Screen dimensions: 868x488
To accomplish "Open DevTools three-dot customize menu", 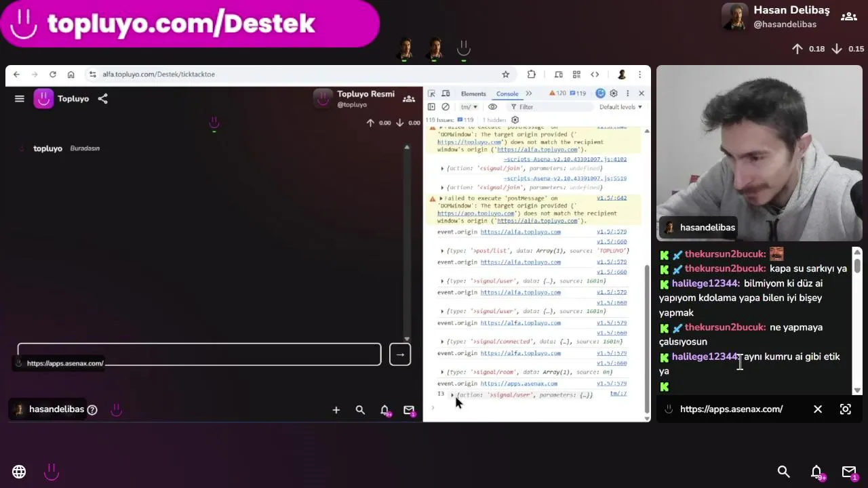I will click(627, 94).
